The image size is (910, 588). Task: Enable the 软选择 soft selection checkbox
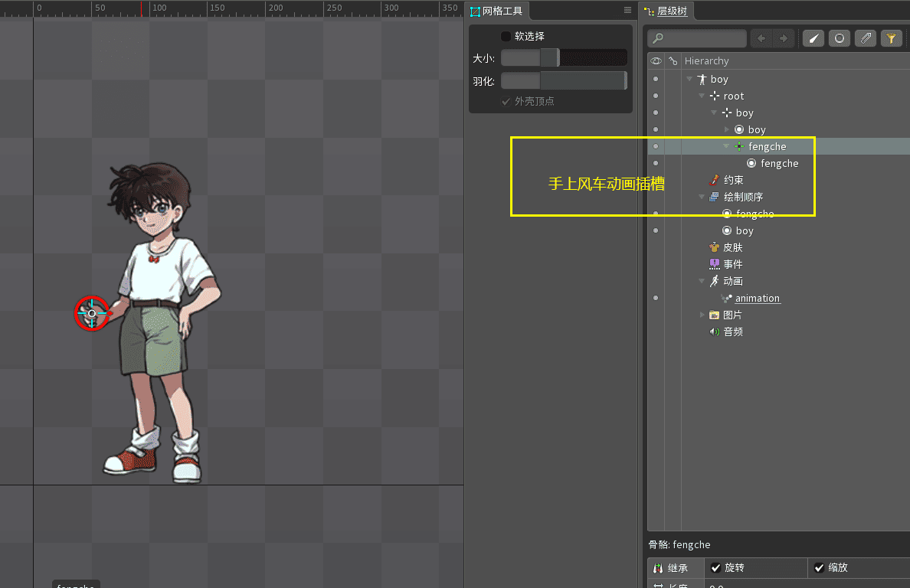[506, 36]
